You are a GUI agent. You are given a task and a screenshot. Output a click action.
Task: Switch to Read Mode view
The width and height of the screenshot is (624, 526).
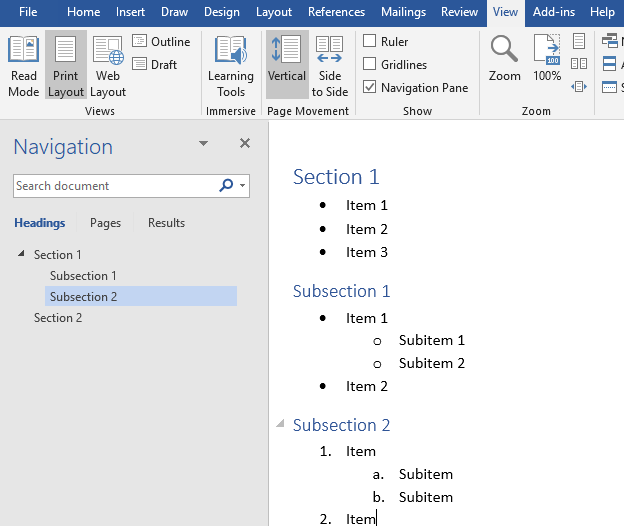coord(23,66)
